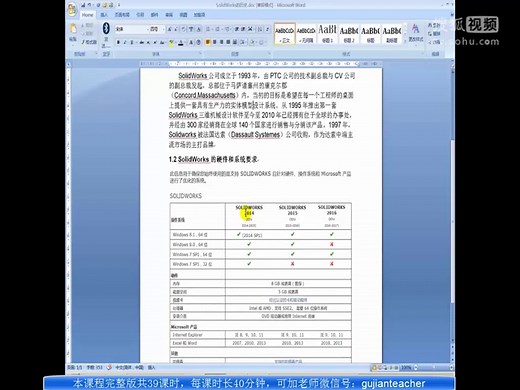
Task: Click the distributed alignment icon
Action: (235, 42)
